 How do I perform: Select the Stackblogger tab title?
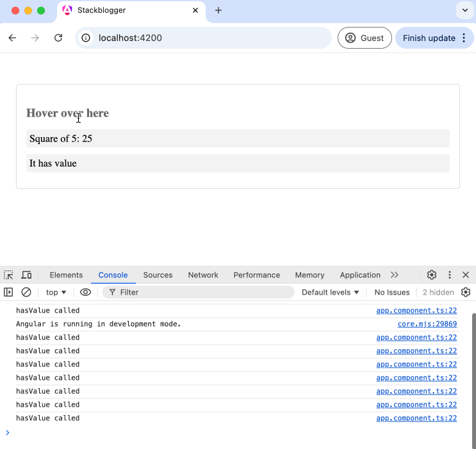101,10
